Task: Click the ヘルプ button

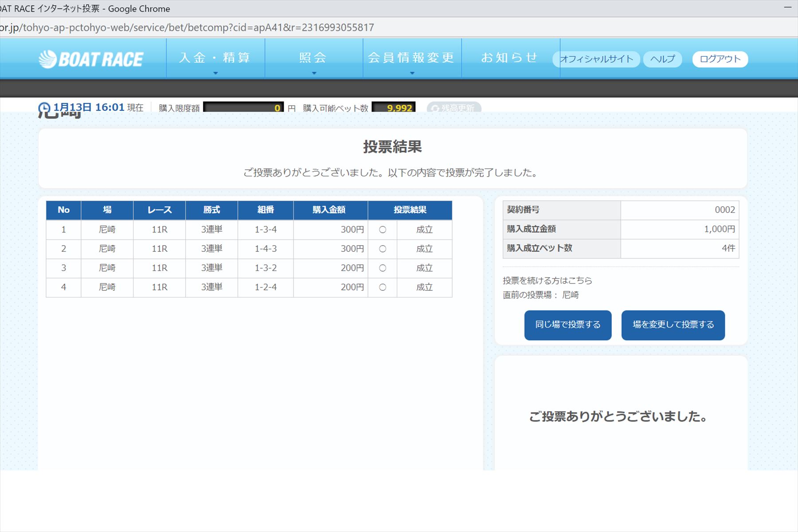Action: pos(662,59)
